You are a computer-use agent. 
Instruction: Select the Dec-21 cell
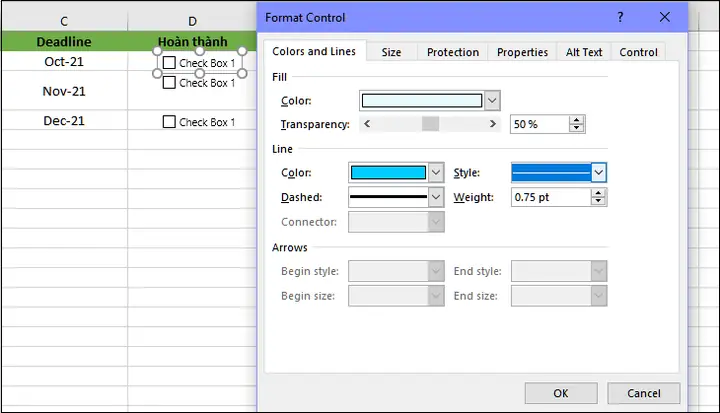click(x=64, y=120)
